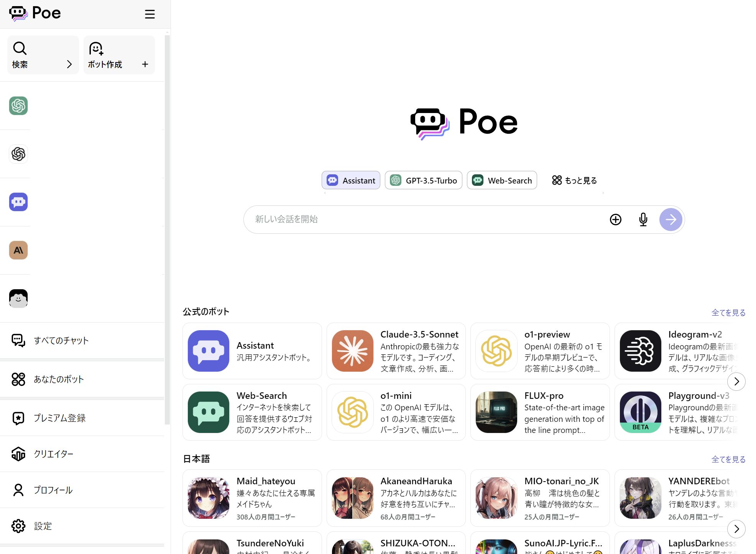756x554 pixels.
Task: Select the Assistant bot chip
Action: (351, 180)
